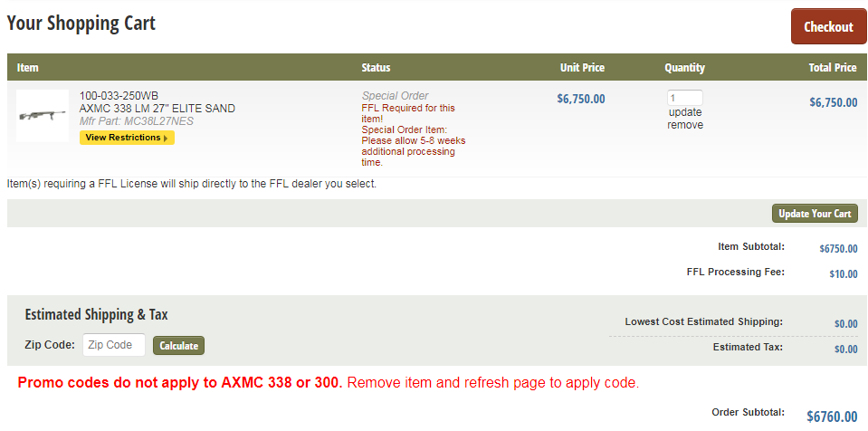Click the Order Subtotal value $6760.00

(x=832, y=416)
